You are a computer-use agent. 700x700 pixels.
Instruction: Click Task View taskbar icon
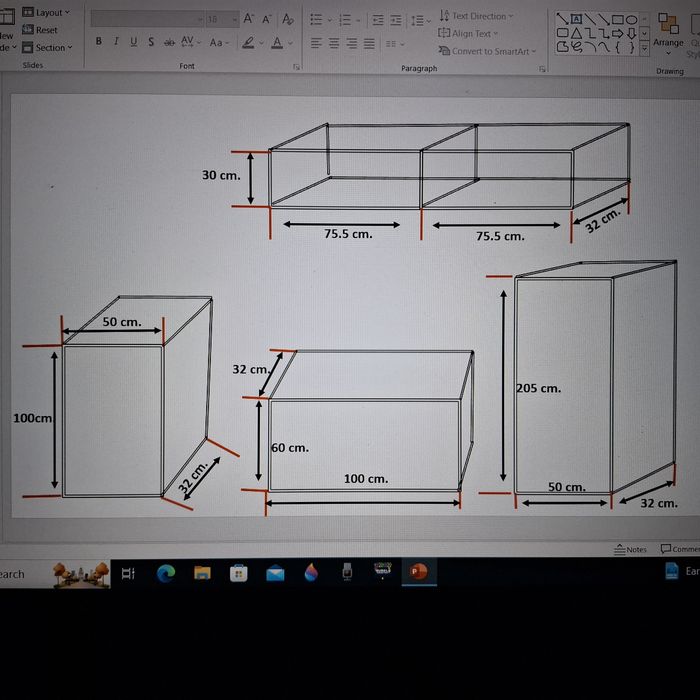click(x=128, y=573)
